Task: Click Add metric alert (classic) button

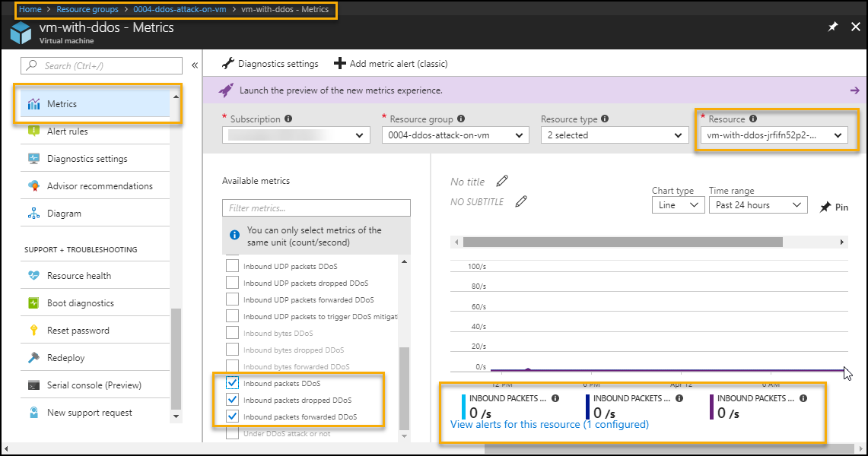Action: click(x=391, y=64)
